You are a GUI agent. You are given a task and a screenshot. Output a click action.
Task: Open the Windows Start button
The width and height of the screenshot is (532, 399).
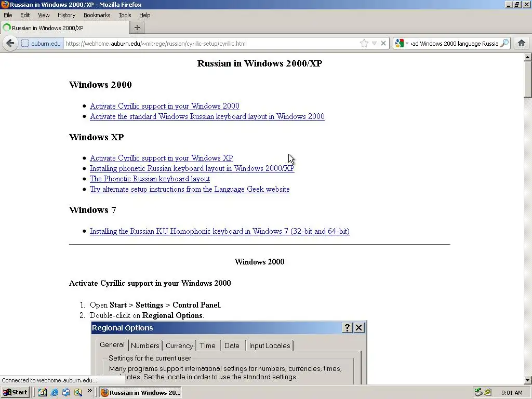point(15,393)
